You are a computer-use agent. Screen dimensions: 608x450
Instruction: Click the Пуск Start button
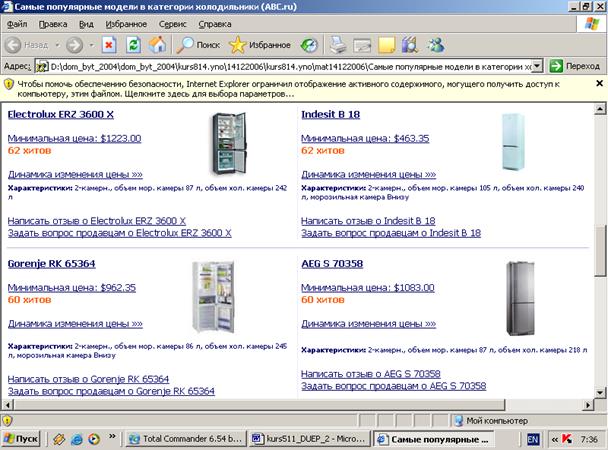point(21,438)
